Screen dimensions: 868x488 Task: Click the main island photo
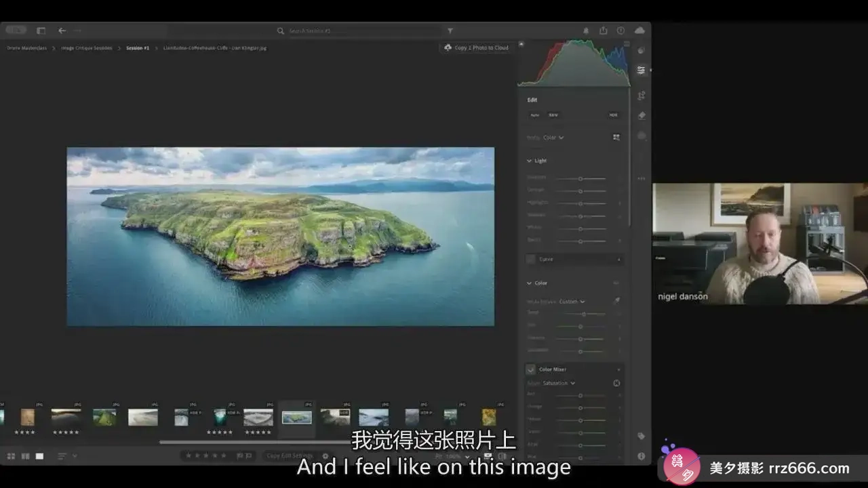281,237
